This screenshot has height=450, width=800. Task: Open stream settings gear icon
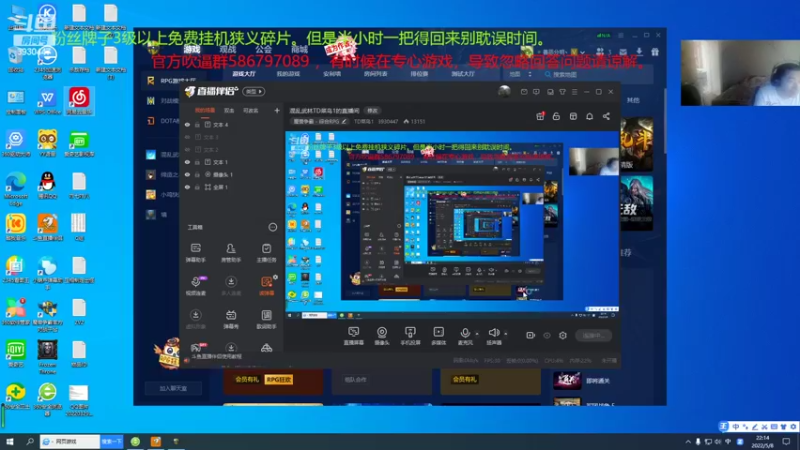point(563,335)
